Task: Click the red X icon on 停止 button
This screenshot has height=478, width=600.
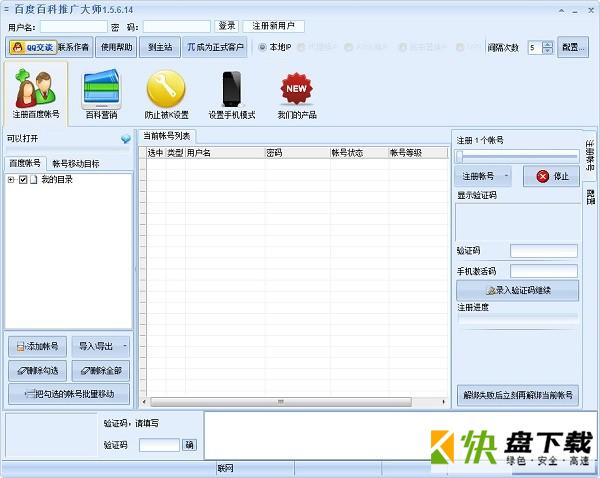Action: click(x=543, y=176)
